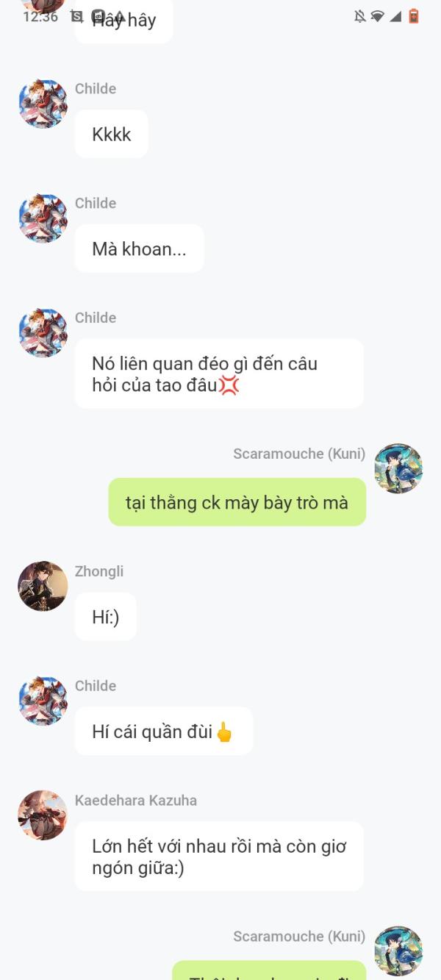Tap the "Zhongli" sender name
Screen dimensions: 441x980
99,571
